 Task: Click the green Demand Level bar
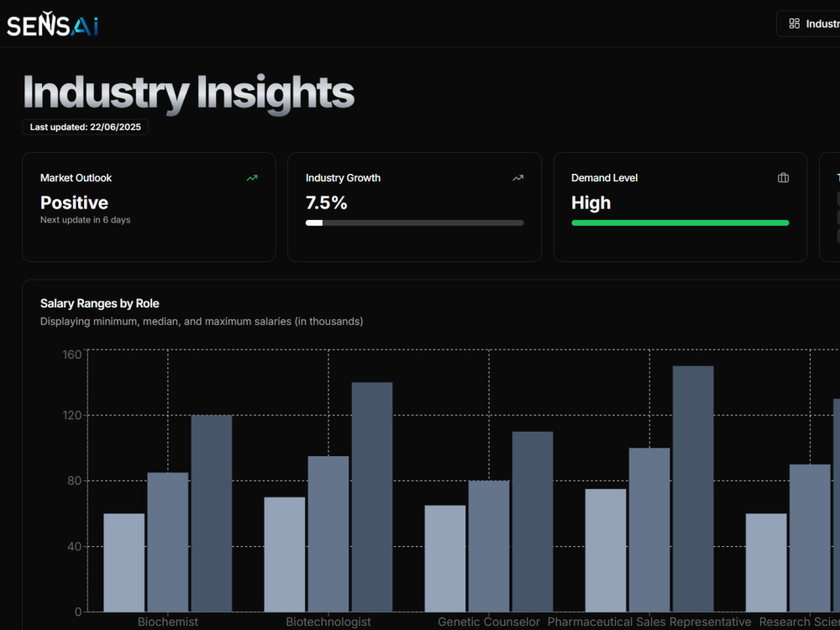tap(680, 223)
